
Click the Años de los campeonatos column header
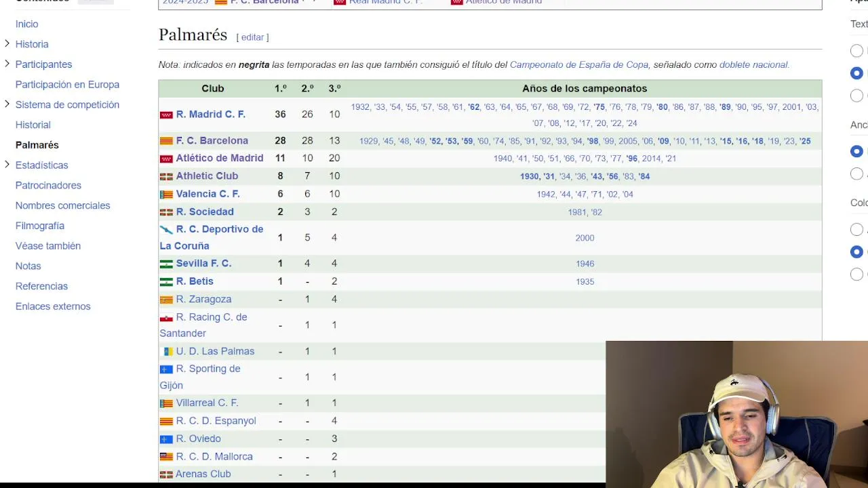pyautogui.click(x=585, y=89)
